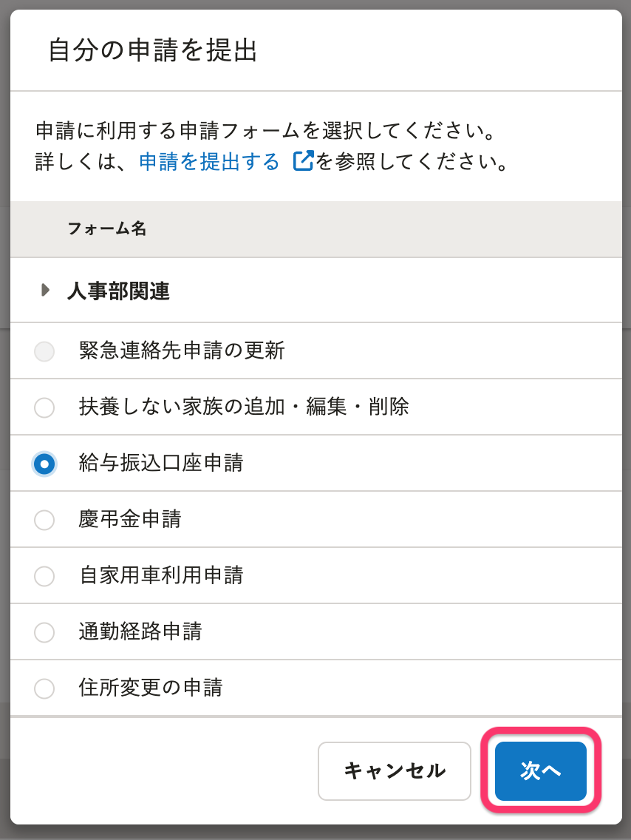Viewport: 631px width, 840px height.
Task: Click the フォーム名 column header
Action: tap(107, 228)
